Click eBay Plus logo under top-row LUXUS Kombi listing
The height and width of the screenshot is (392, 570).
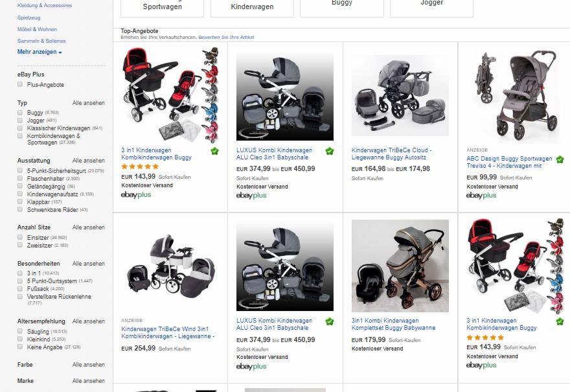(x=251, y=196)
